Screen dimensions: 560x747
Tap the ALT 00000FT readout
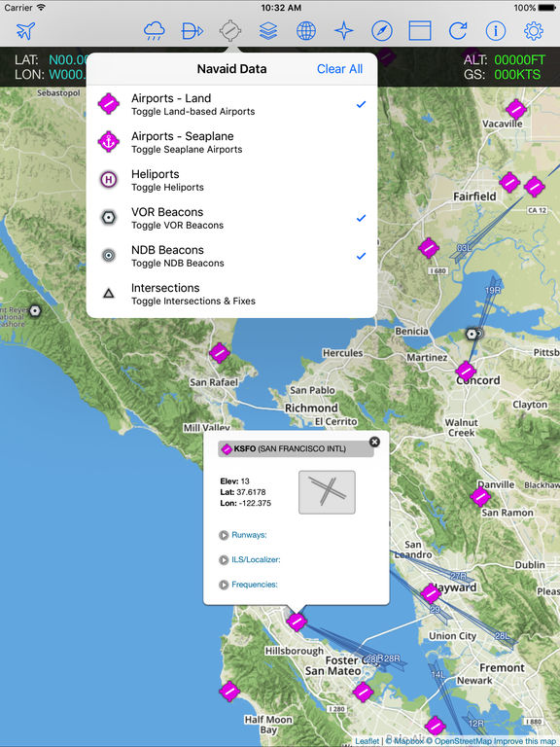[505, 60]
